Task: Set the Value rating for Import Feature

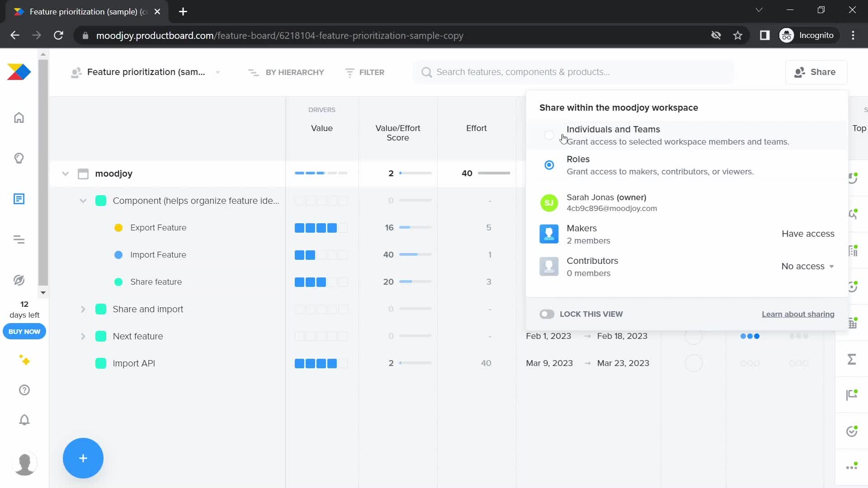Action: (321, 255)
